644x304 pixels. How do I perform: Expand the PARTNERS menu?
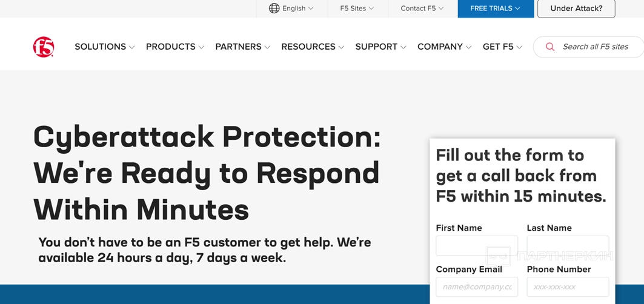click(242, 47)
